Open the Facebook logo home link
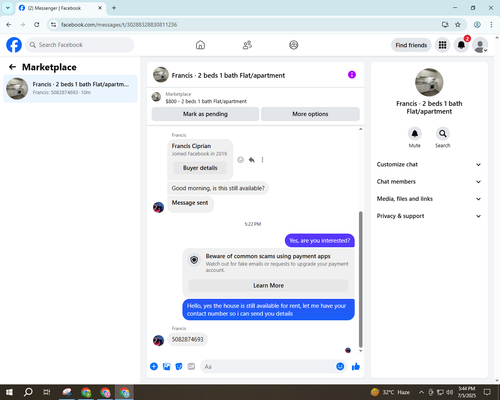The width and height of the screenshot is (500, 400). (14, 45)
